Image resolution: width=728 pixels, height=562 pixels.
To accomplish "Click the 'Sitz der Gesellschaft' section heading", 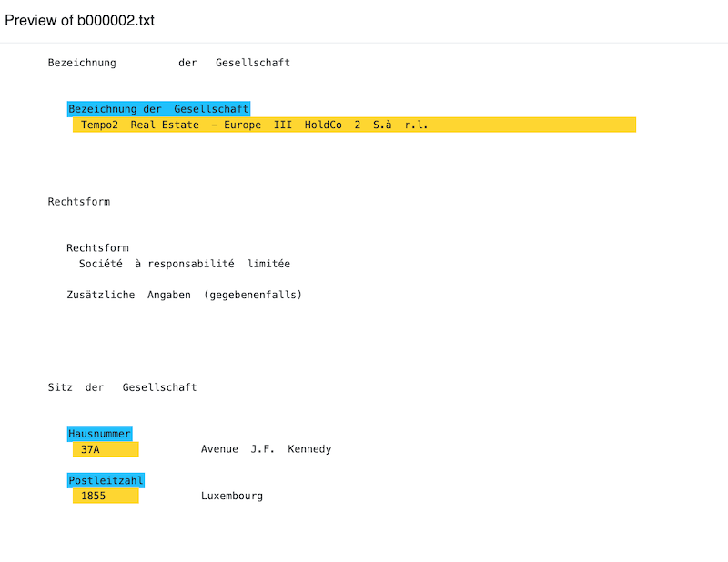I will (122, 387).
